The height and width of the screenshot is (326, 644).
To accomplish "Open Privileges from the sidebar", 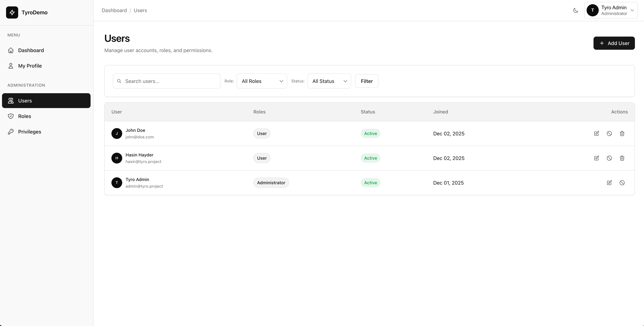I will [29, 132].
